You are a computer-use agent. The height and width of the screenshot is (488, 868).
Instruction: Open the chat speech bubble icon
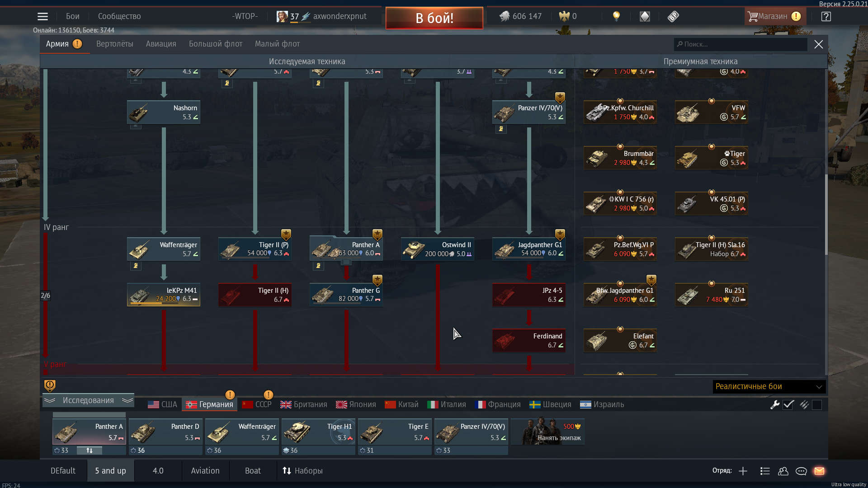coord(801,471)
